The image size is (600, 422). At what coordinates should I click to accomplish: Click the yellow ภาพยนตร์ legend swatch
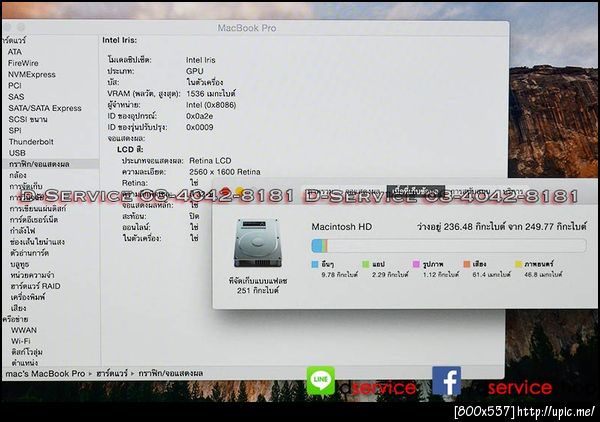tap(518, 264)
